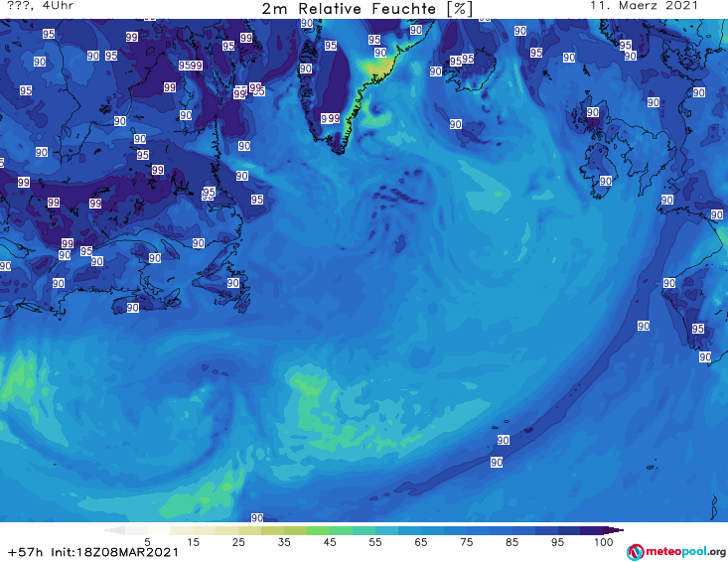Click legend value "100"
Screen dimensions: 728x562
pos(604,542)
